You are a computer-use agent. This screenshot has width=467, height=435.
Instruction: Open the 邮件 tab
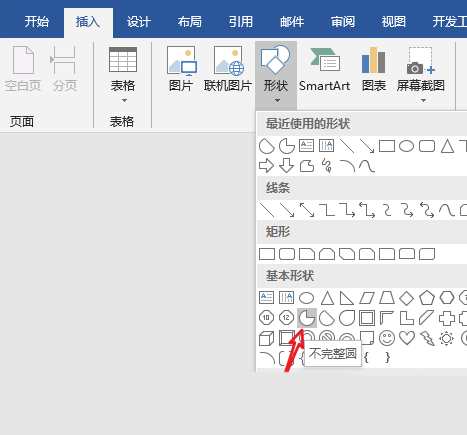click(x=292, y=22)
